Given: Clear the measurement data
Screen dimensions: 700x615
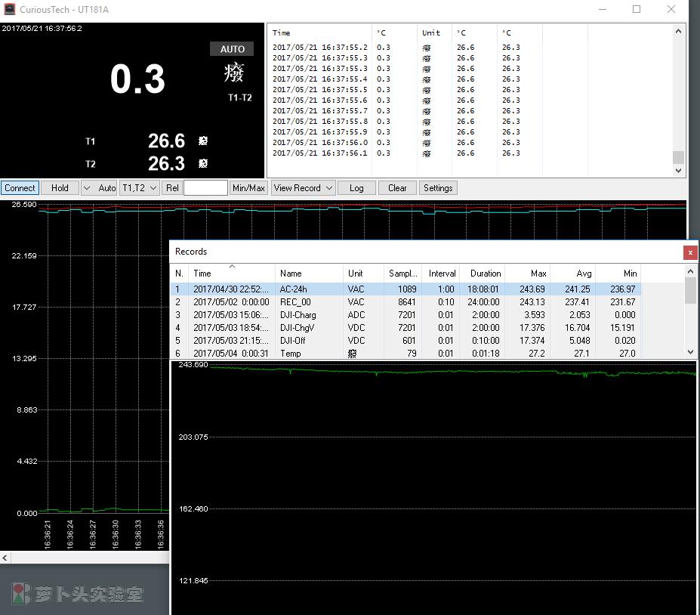Looking at the screenshot, I should [x=397, y=188].
